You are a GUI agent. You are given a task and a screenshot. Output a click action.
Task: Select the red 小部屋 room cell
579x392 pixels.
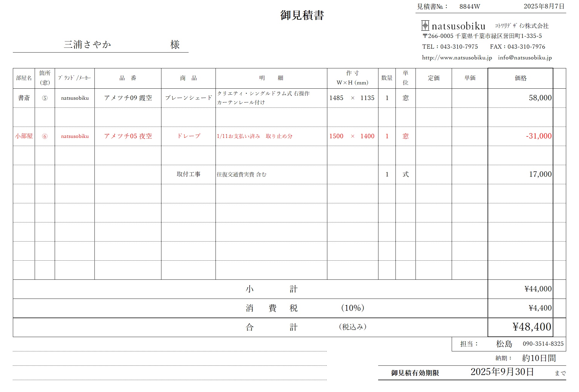click(x=24, y=136)
